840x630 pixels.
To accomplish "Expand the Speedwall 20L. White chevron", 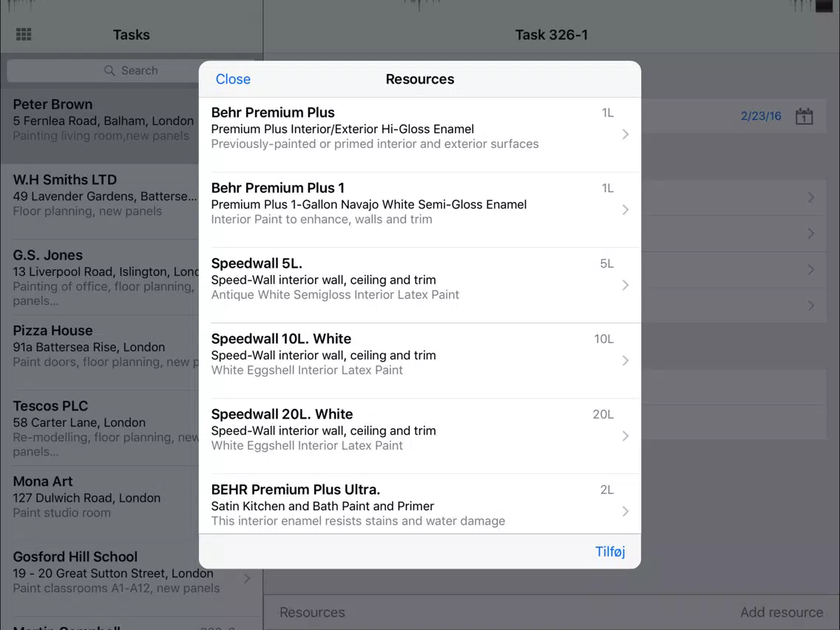I will (x=625, y=436).
